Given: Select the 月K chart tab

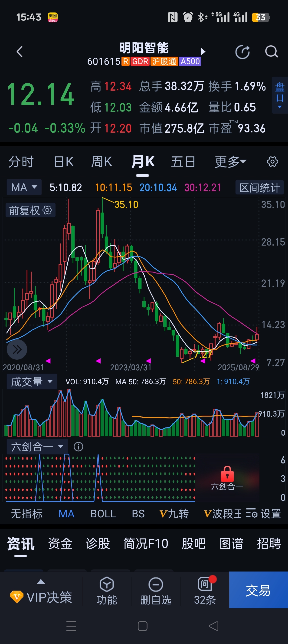Looking at the screenshot, I should point(143,162).
